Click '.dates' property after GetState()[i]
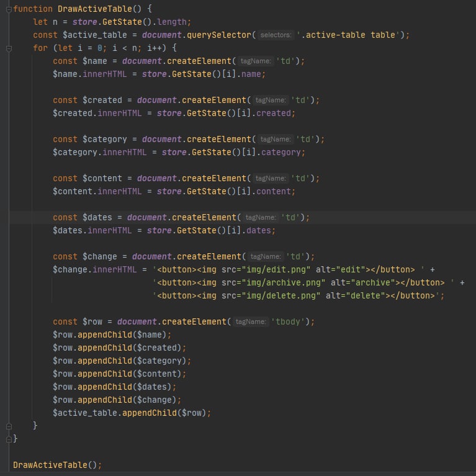476x476 pixels. [x=258, y=231]
